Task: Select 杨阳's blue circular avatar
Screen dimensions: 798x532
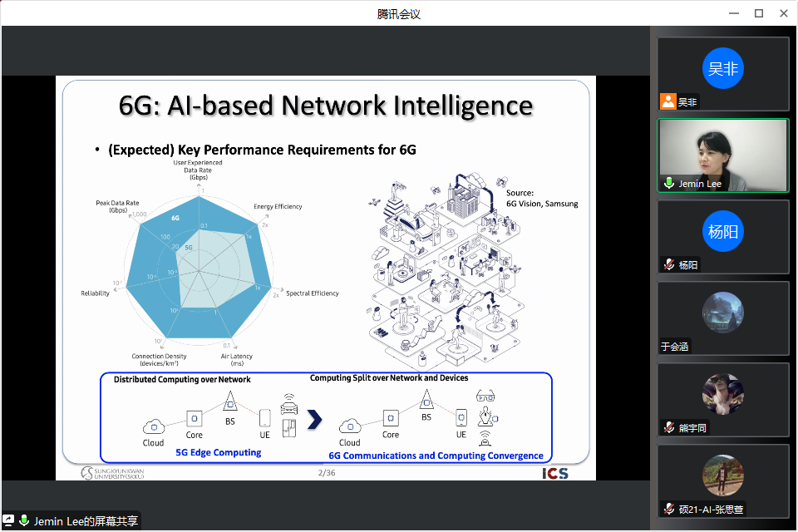Action: pos(722,231)
